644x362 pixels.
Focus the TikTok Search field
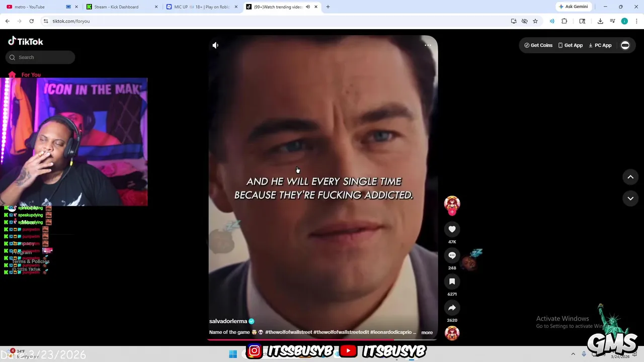click(41, 57)
